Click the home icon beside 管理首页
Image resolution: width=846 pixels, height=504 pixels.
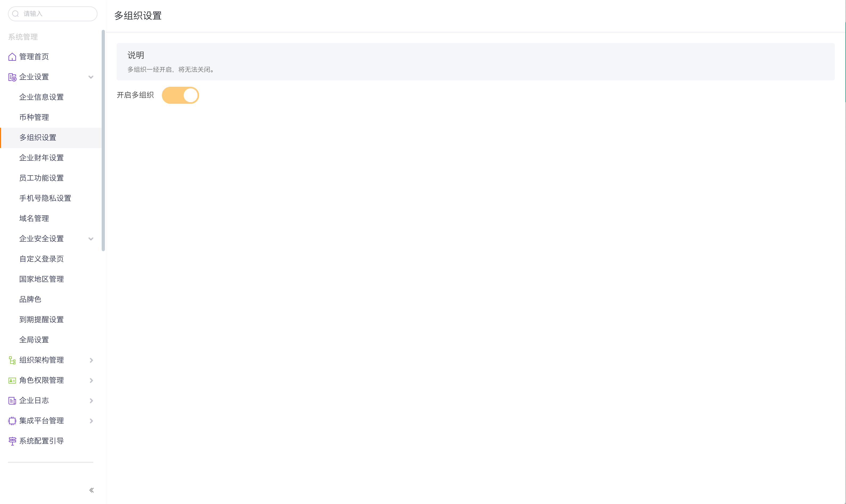[12, 57]
